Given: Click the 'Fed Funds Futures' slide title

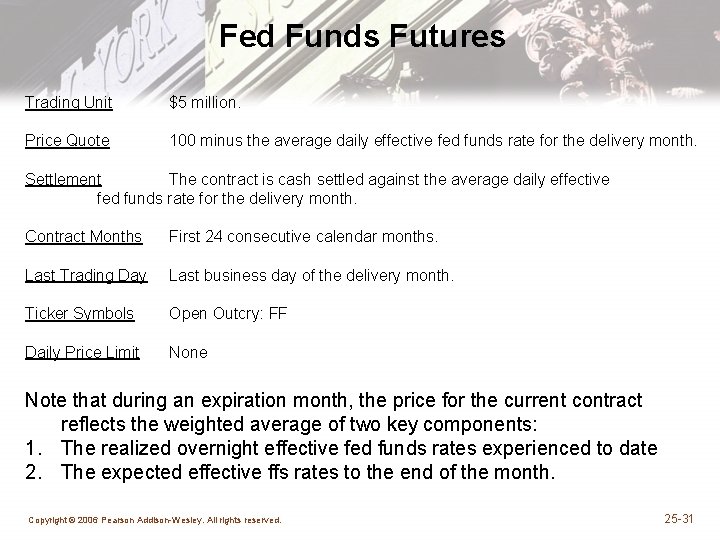Looking at the screenshot, I should tap(362, 37).
